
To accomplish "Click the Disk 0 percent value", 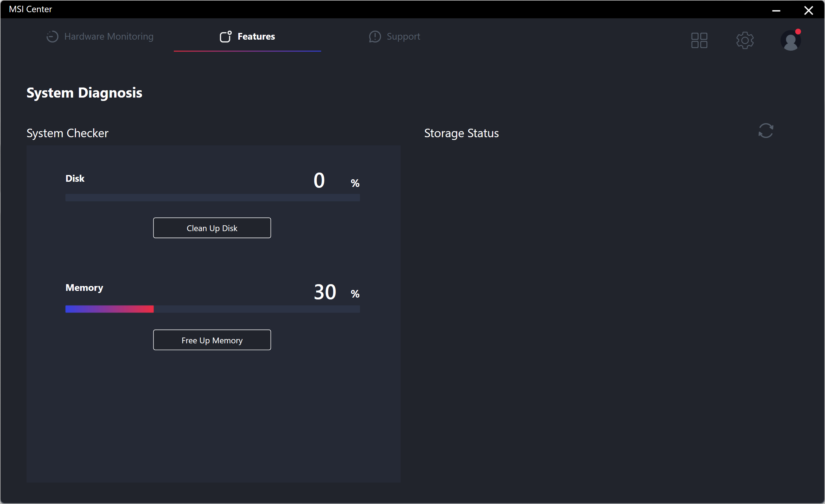I will tap(319, 181).
